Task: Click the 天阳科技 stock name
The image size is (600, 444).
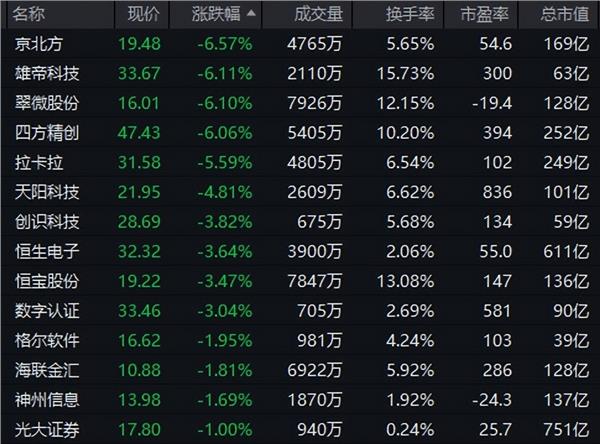Action: tap(47, 192)
